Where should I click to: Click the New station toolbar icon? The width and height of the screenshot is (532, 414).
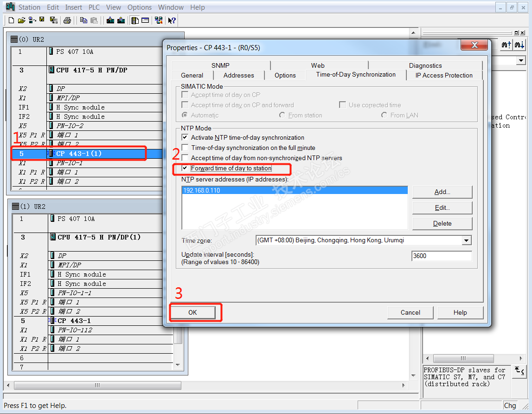coord(11,20)
